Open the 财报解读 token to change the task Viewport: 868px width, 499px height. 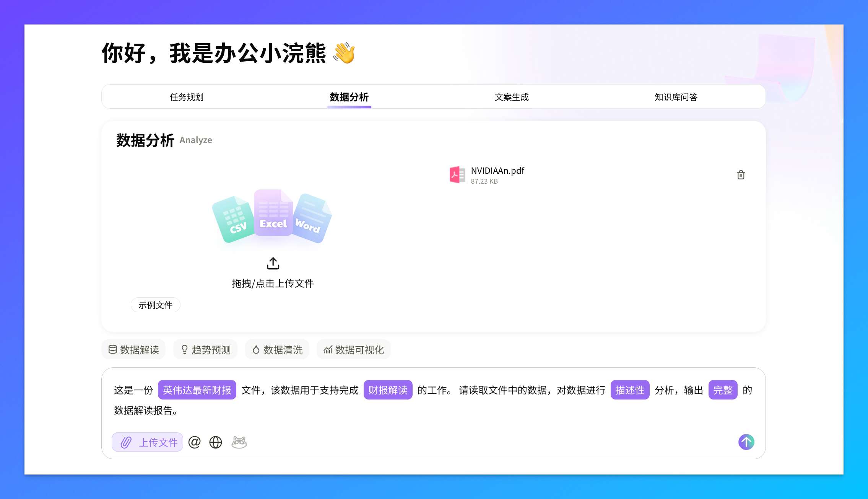(x=388, y=390)
